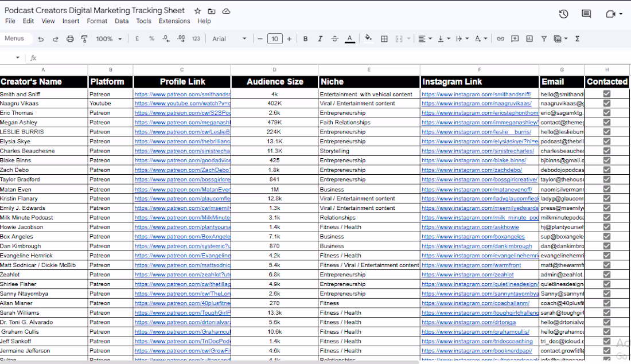Open the Arial font dropdown
This screenshot has height=364, width=631.
click(x=229, y=38)
